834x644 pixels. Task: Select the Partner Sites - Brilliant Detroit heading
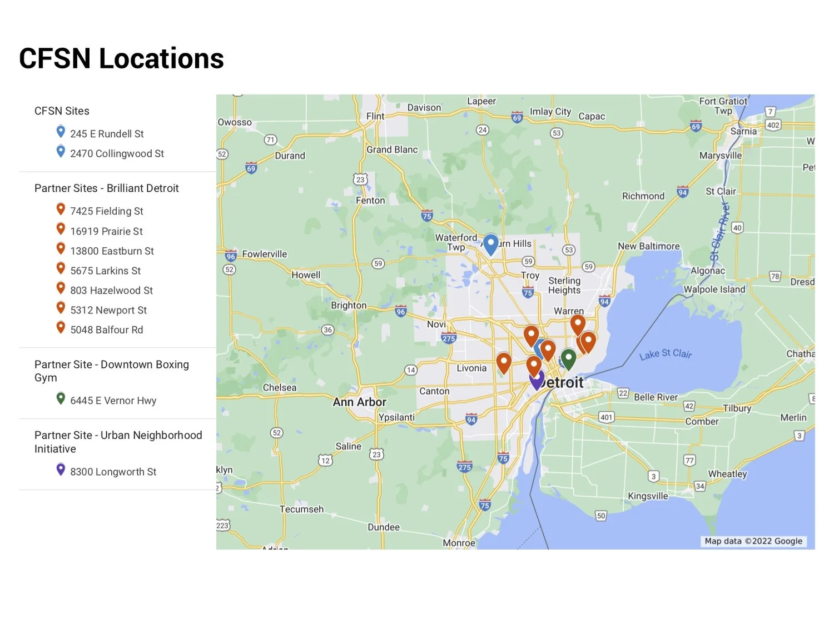pyautogui.click(x=107, y=188)
